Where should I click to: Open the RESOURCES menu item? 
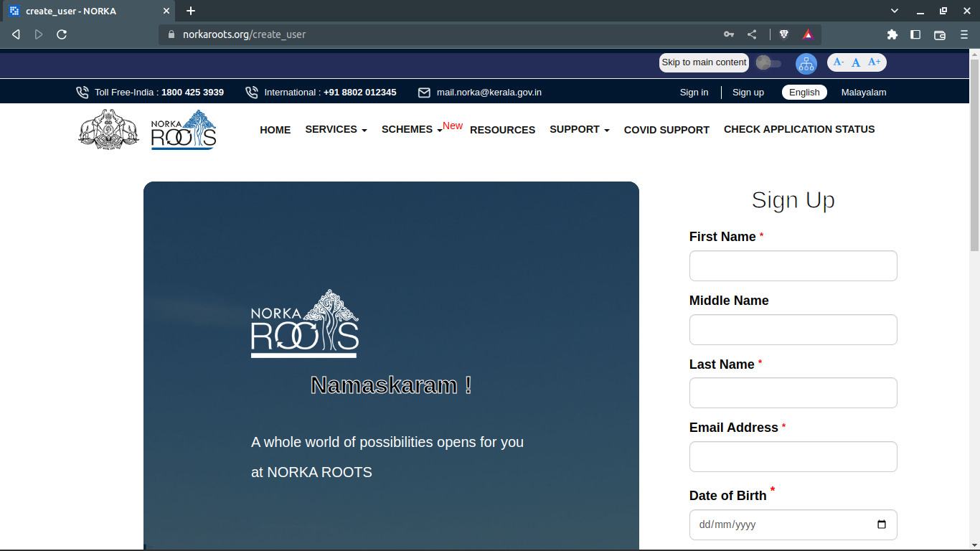coord(502,130)
